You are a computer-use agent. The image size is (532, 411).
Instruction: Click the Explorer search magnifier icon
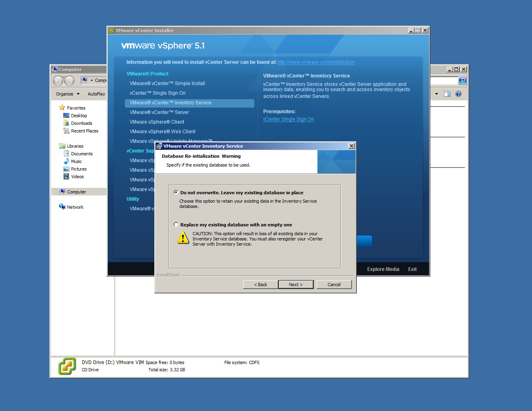pos(462,81)
